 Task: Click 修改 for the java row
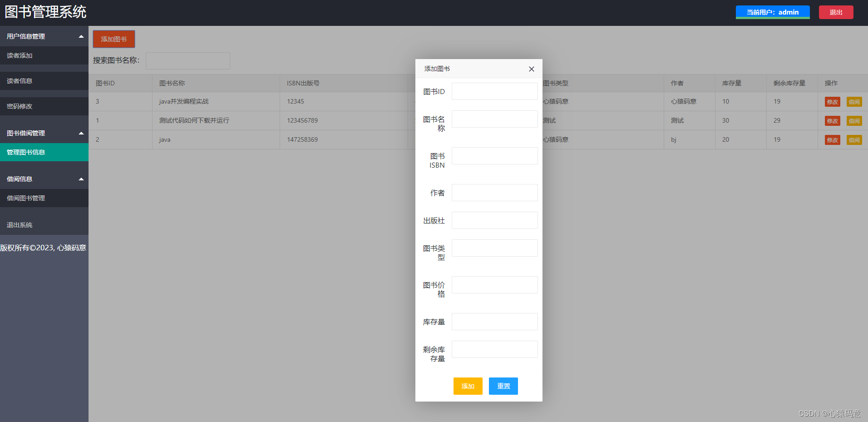click(x=833, y=140)
